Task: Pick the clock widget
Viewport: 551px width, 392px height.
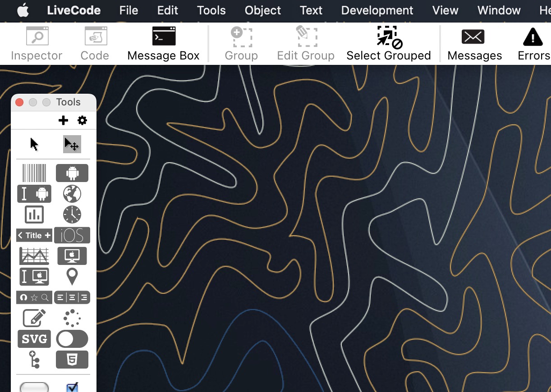Action: (72, 214)
